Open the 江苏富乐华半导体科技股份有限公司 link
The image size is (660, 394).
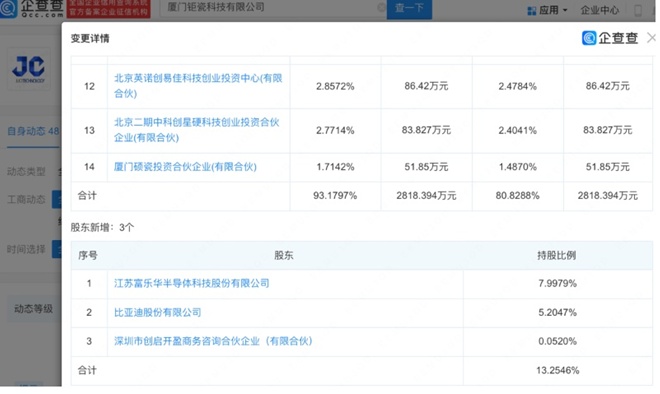[x=192, y=283]
